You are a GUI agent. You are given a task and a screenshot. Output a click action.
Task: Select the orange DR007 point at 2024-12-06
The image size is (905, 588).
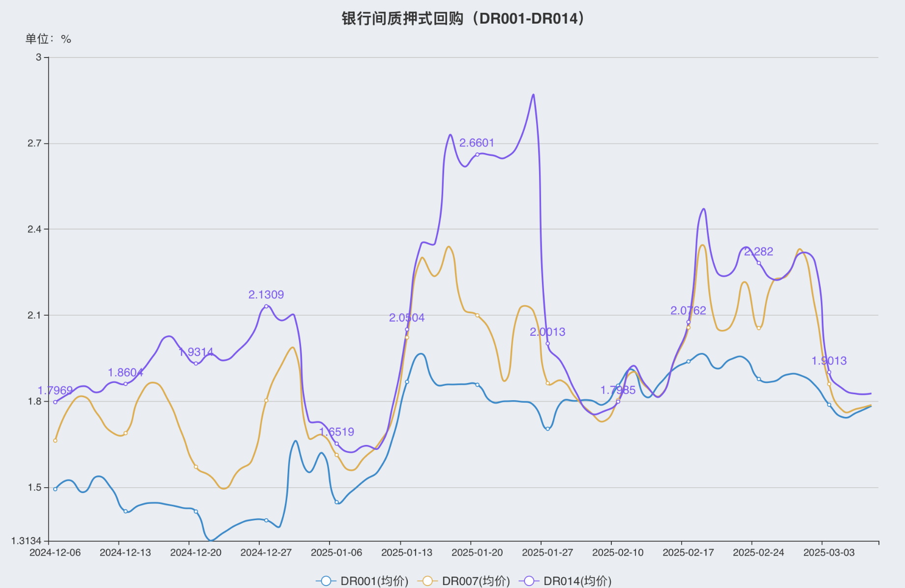coord(55,441)
